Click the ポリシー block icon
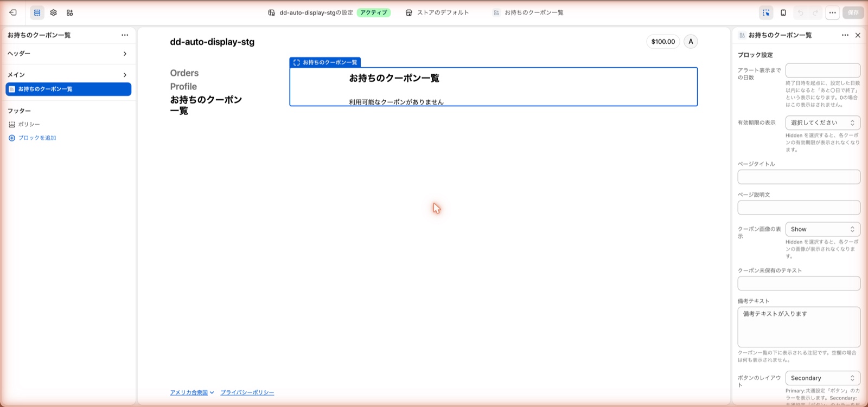 click(x=12, y=124)
